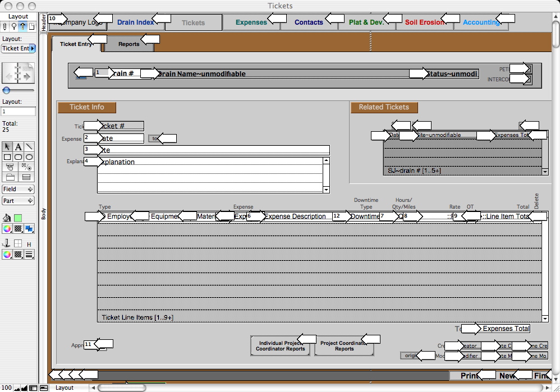Select the Text tool (A)

point(18,147)
